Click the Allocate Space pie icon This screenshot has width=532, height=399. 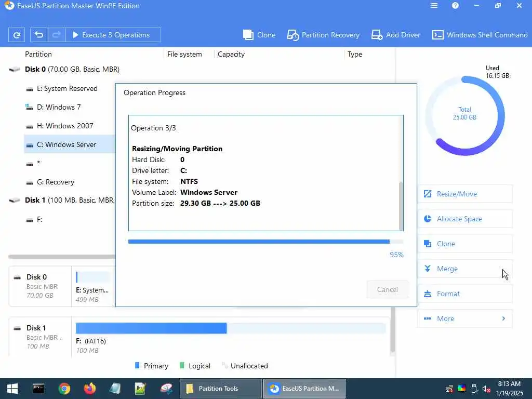click(428, 219)
